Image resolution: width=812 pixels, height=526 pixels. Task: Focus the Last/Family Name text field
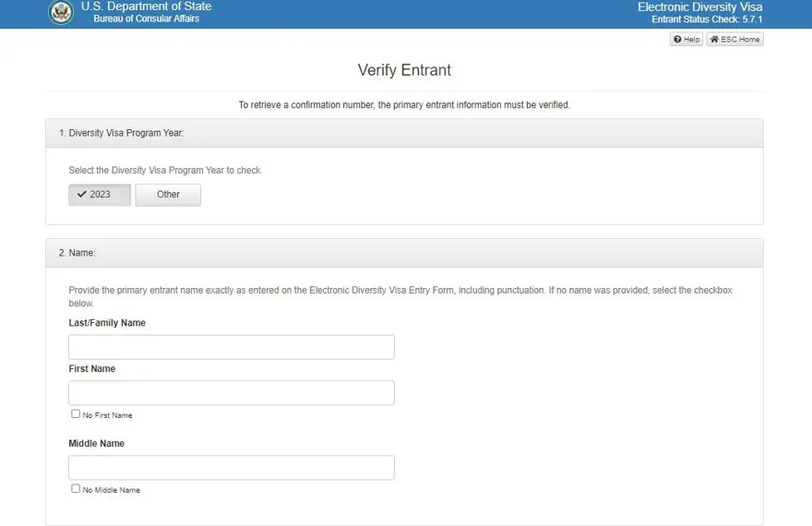[231, 347]
